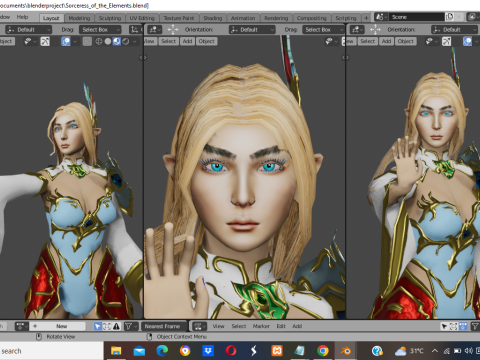This screenshot has height=360, width=480.
Task: Open the scene browser icon dropdown
Action: click(381, 17)
